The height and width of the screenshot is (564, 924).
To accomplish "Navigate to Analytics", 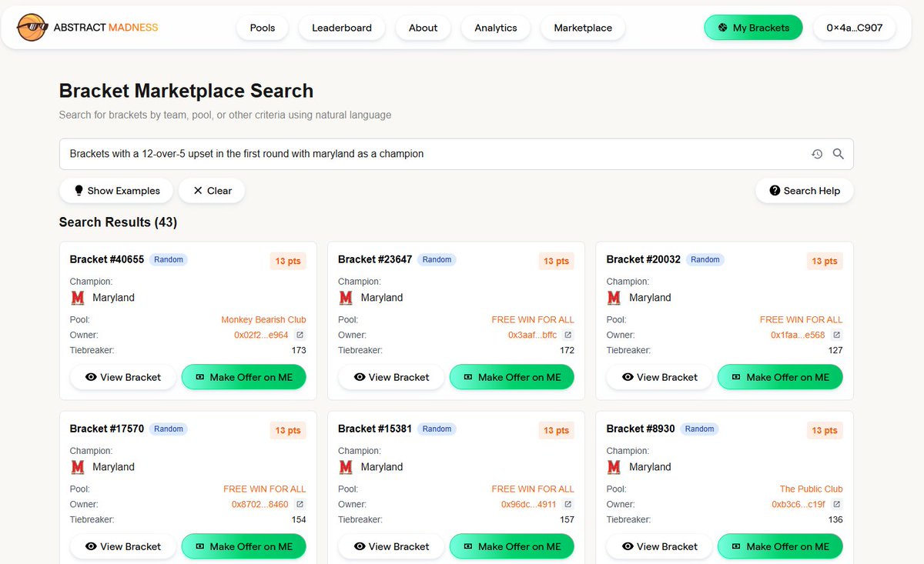I will [496, 28].
